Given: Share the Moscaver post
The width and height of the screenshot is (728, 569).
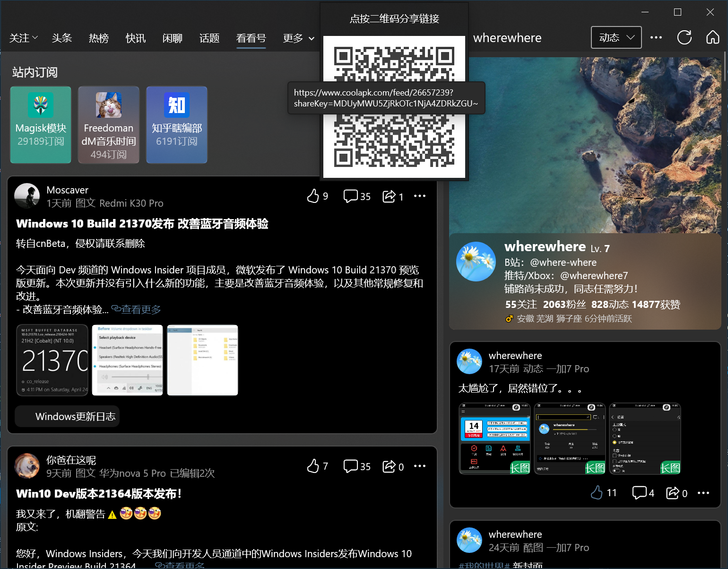Looking at the screenshot, I should 393,196.
